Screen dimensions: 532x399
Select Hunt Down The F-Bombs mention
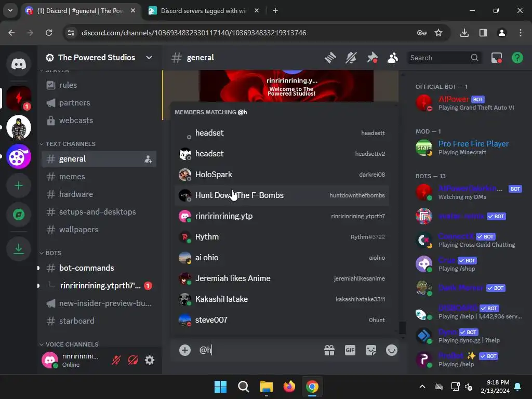(x=282, y=195)
